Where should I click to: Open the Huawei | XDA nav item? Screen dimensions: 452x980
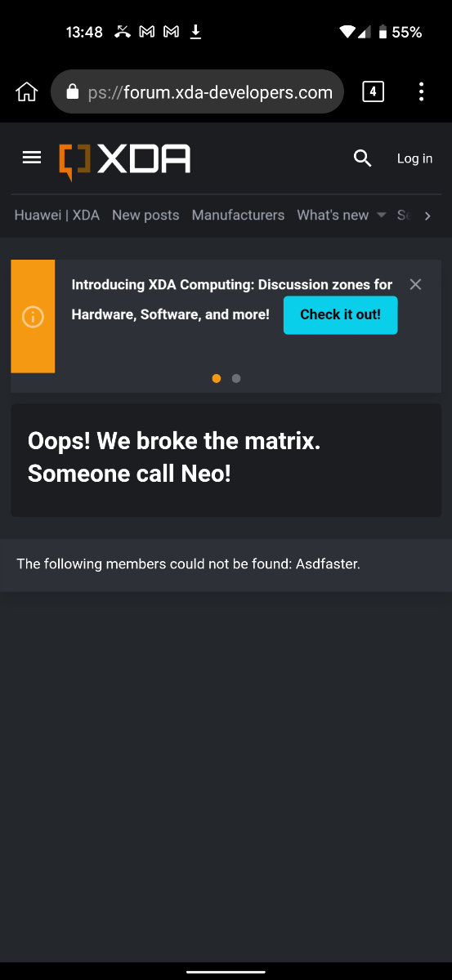pos(57,215)
